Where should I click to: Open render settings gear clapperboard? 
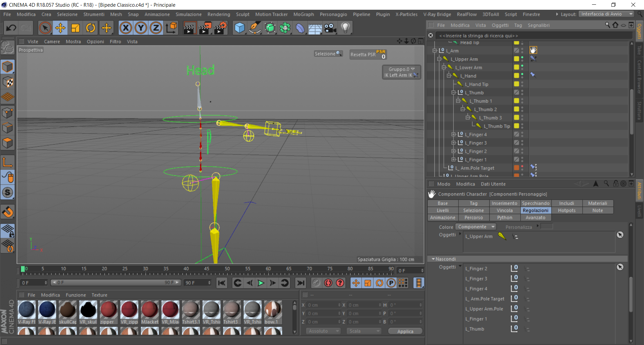click(x=220, y=28)
